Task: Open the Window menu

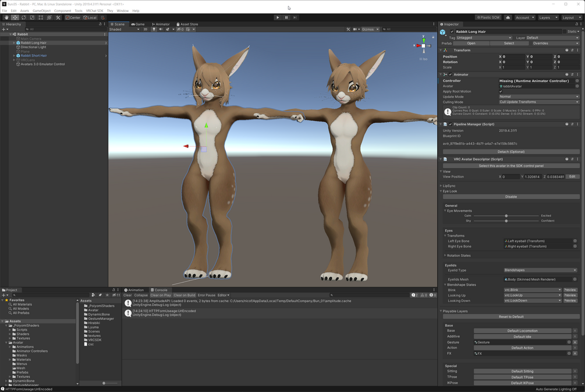Action: [x=122, y=11]
